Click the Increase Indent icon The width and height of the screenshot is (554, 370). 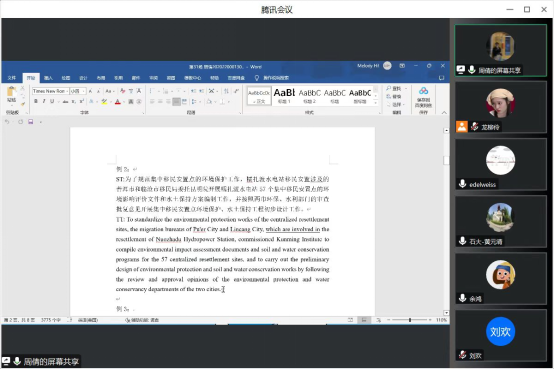pos(201,91)
